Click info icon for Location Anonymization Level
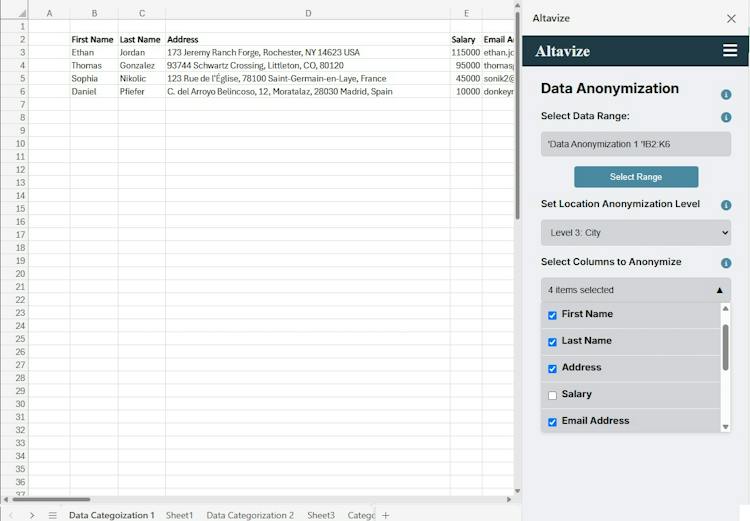Image resolution: width=750 pixels, height=521 pixels. pyautogui.click(x=726, y=205)
